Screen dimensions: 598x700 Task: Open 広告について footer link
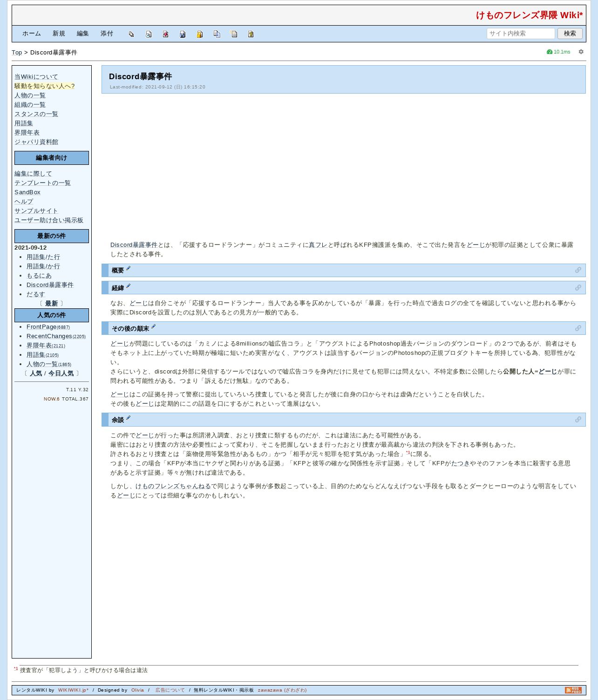[x=170, y=690]
